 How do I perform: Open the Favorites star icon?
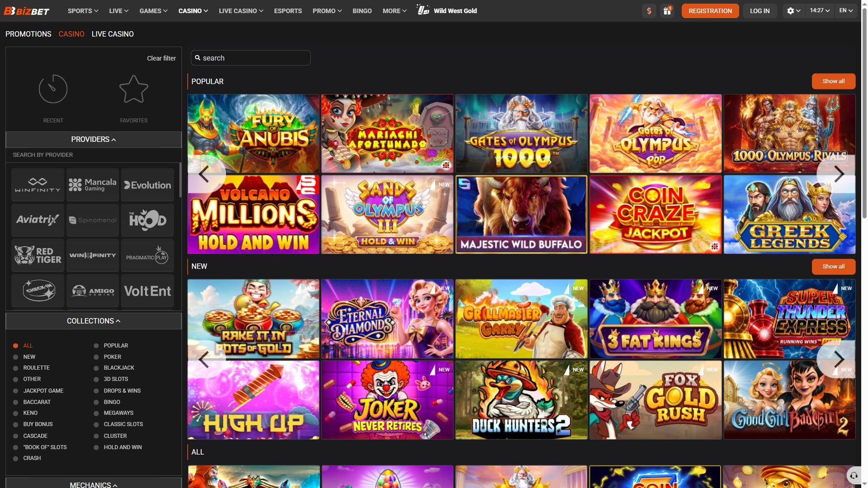(134, 89)
